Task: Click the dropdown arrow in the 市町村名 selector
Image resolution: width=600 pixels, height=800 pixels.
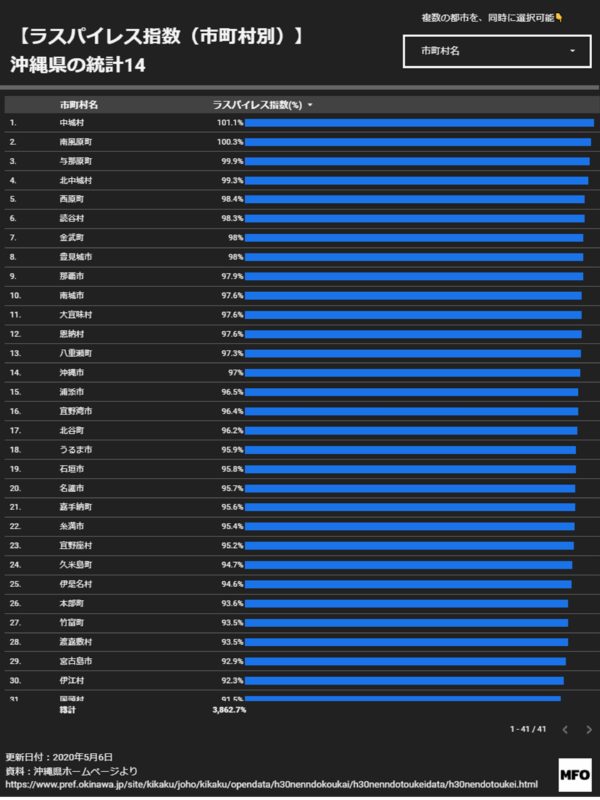Action: click(x=572, y=51)
